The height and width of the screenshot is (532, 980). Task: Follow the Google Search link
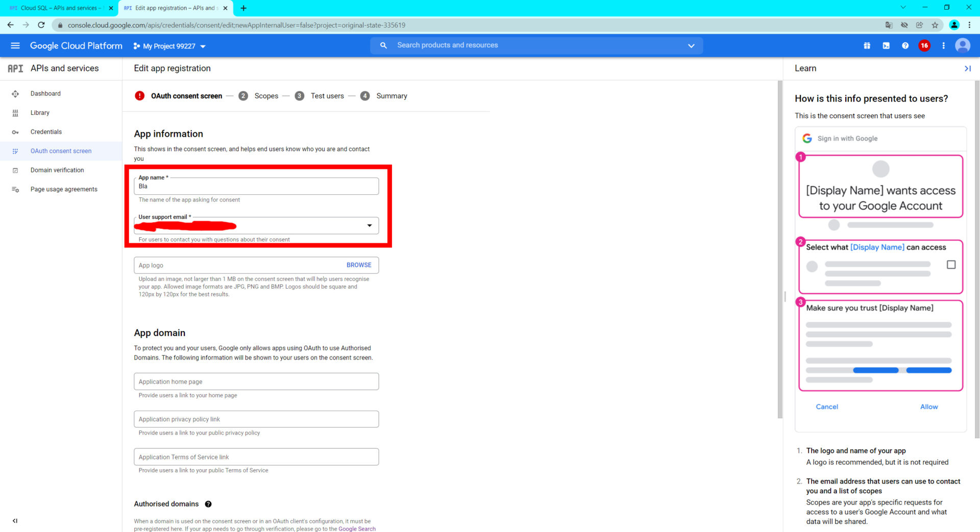coord(357,529)
